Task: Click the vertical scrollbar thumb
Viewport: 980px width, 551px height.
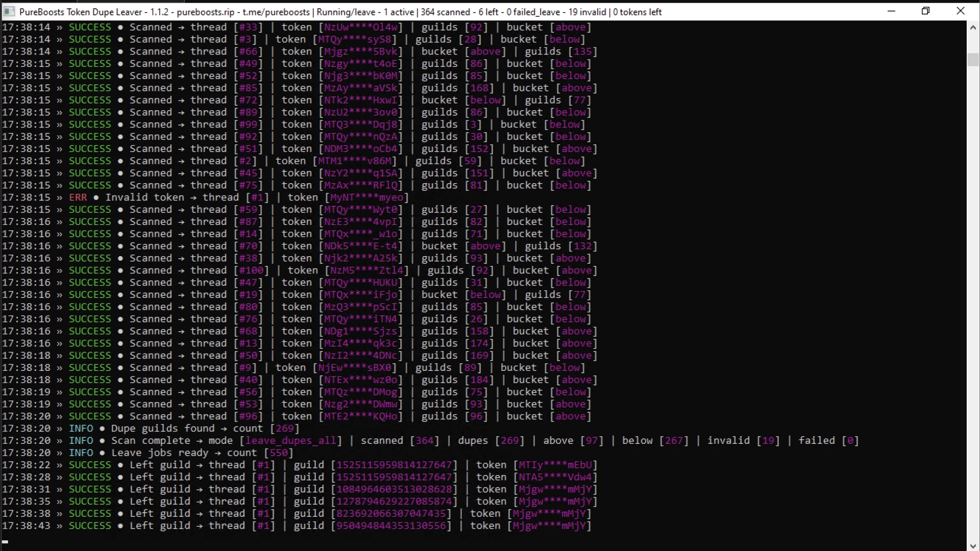Action: pos(973,59)
